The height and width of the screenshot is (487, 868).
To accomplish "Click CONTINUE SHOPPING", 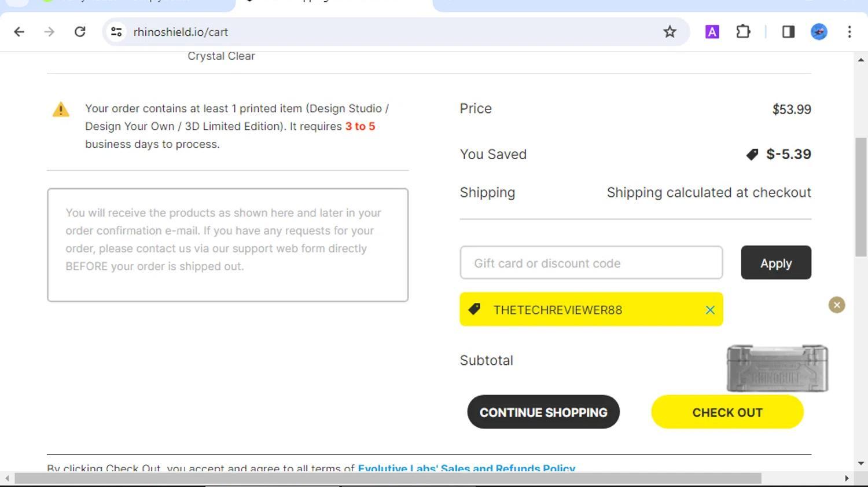I will point(543,412).
